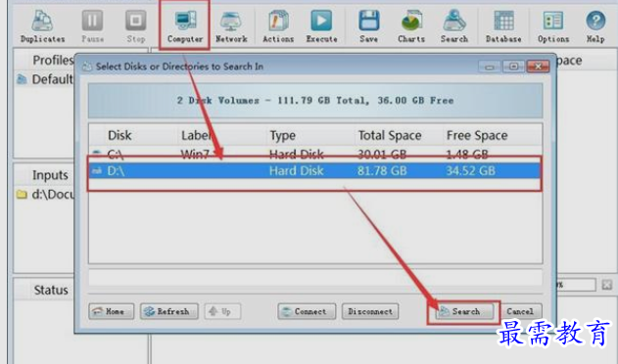
Task: Click the Refresh button in dialog
Action: [x=169, y=311]
